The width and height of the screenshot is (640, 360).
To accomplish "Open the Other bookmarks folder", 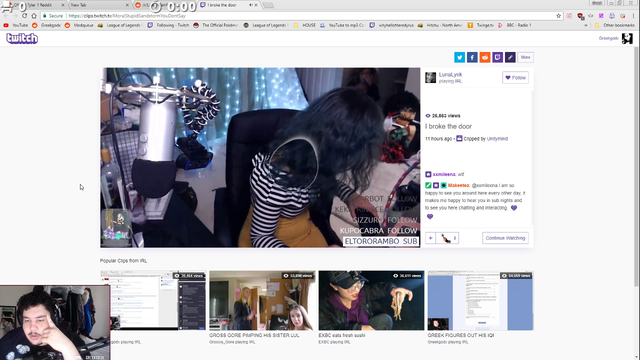I will pos(615,25).
